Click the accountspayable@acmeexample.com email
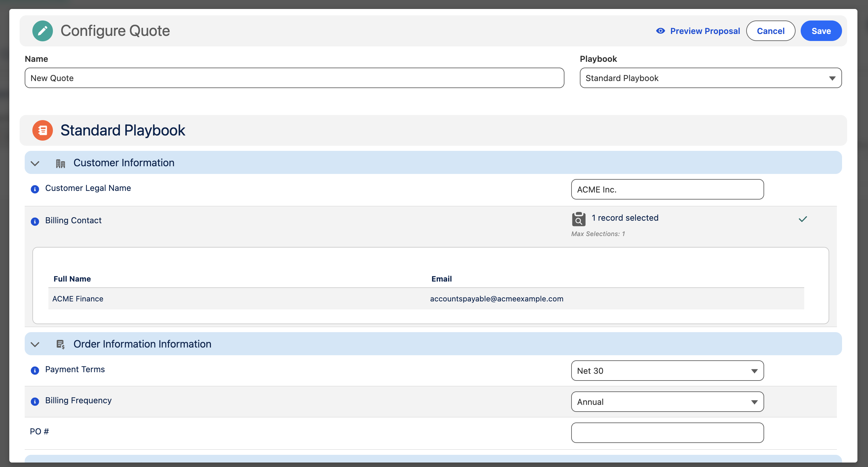The height and width of the screenshot is (467, 868). [496, 299]
